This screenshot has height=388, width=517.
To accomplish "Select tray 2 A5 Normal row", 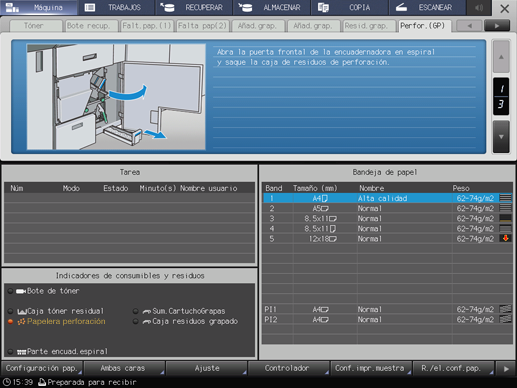I will [x=388, y=209].
